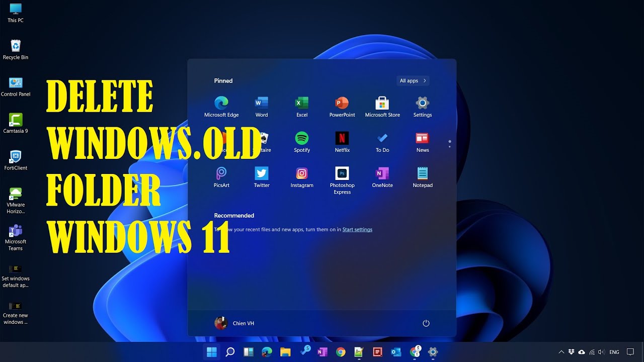Open Recycle Bin on the desktop

(15, 47)
